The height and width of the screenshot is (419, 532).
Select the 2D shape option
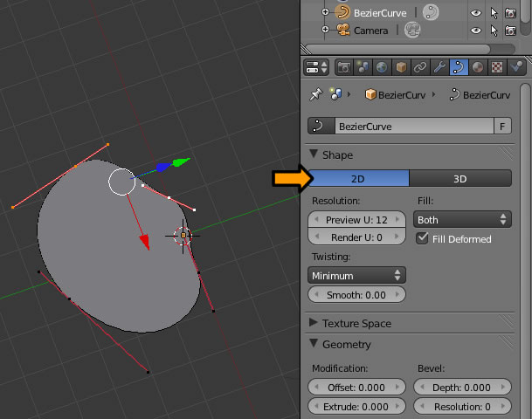(x=358, y=178)
